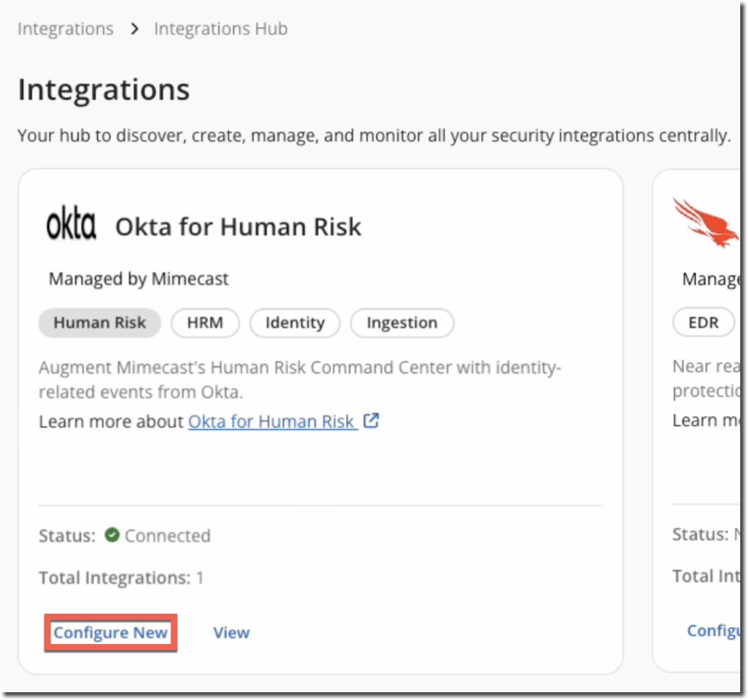Image resolution: width=748 pixels, height=700 pixels.
Task: Click the external link icon beside Okta for Human Risk
Action: [x=371, y=420]
